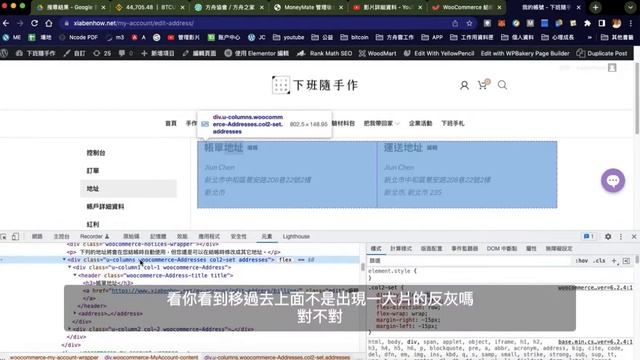Open 帳戶詳細資料 account menu item

point(105,207)
